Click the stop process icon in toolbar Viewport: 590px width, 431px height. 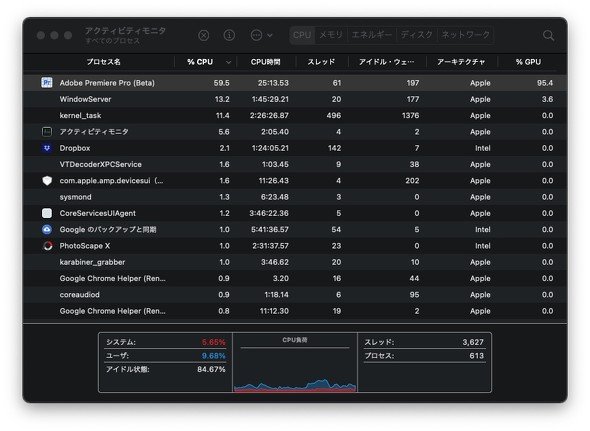204,35
